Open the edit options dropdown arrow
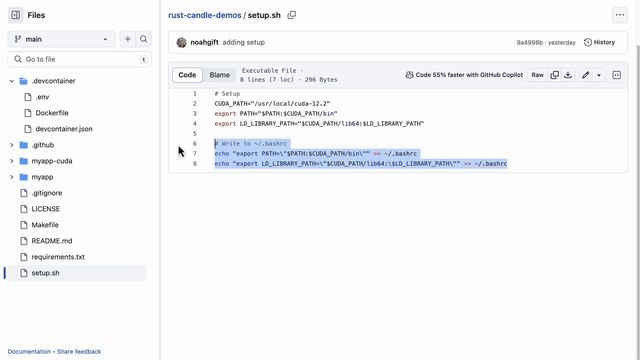640x360 pixels. coord(599,75)
